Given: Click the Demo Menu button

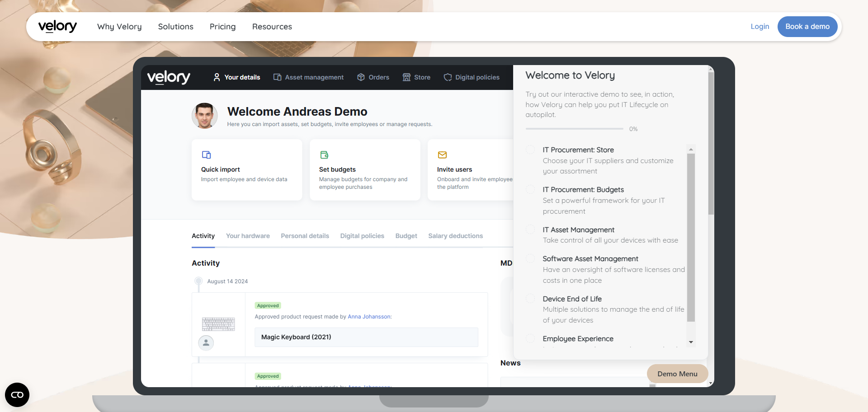Looking at the screenshot, I should (x=677, y=374).
